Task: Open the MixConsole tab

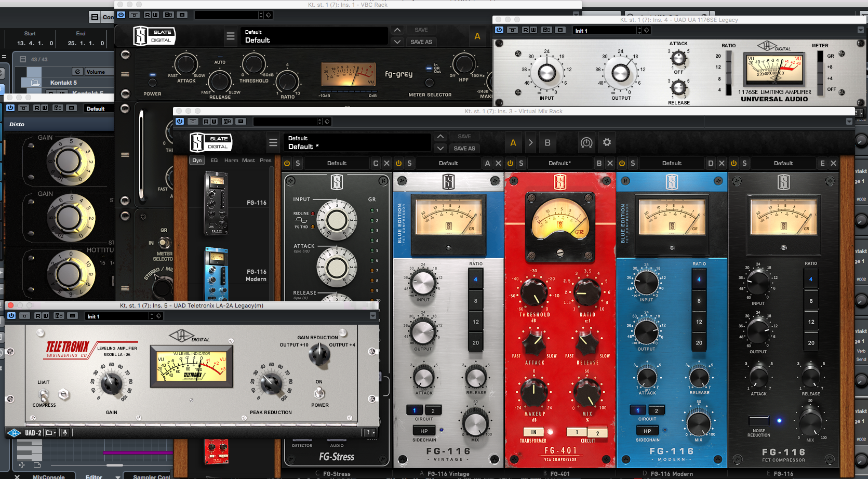Action: click(x=48, y=476)
